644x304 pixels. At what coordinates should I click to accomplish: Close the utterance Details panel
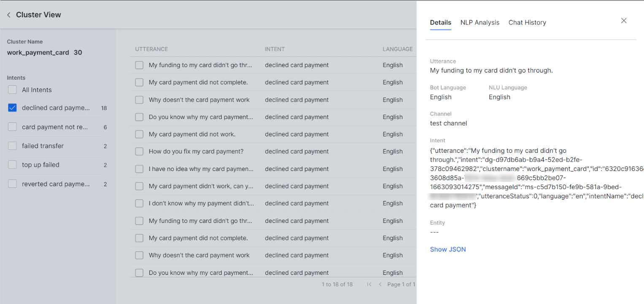(624, 20)
